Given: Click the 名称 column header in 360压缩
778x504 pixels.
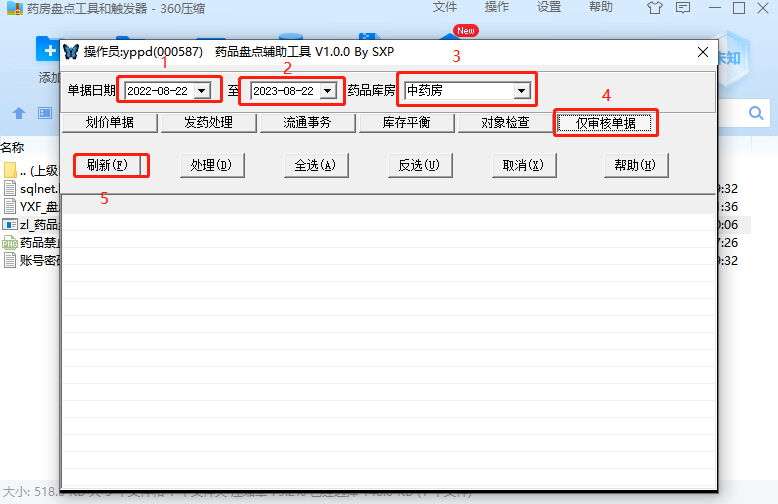Looking at the screenshot, I should pyautogui.click(x=12, y=147).
